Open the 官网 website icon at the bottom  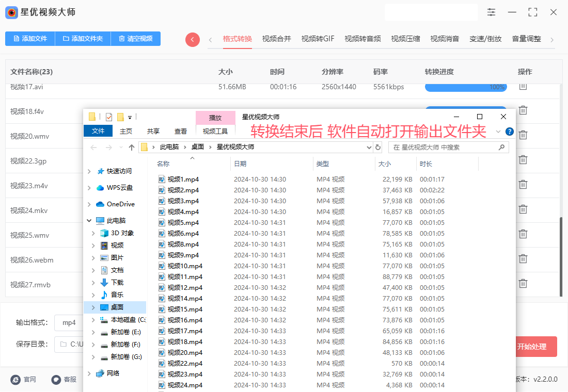(15, 379)
